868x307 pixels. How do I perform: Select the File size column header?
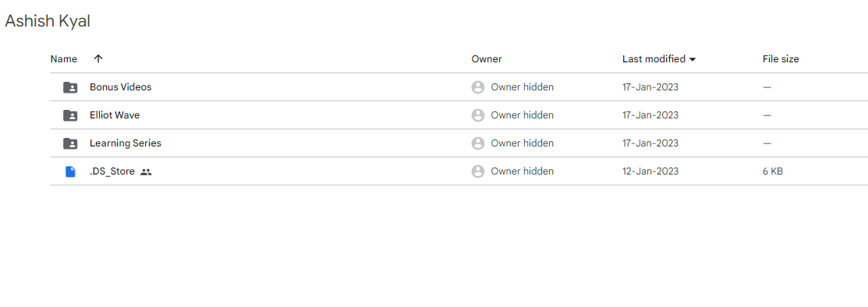click(781, 59)
